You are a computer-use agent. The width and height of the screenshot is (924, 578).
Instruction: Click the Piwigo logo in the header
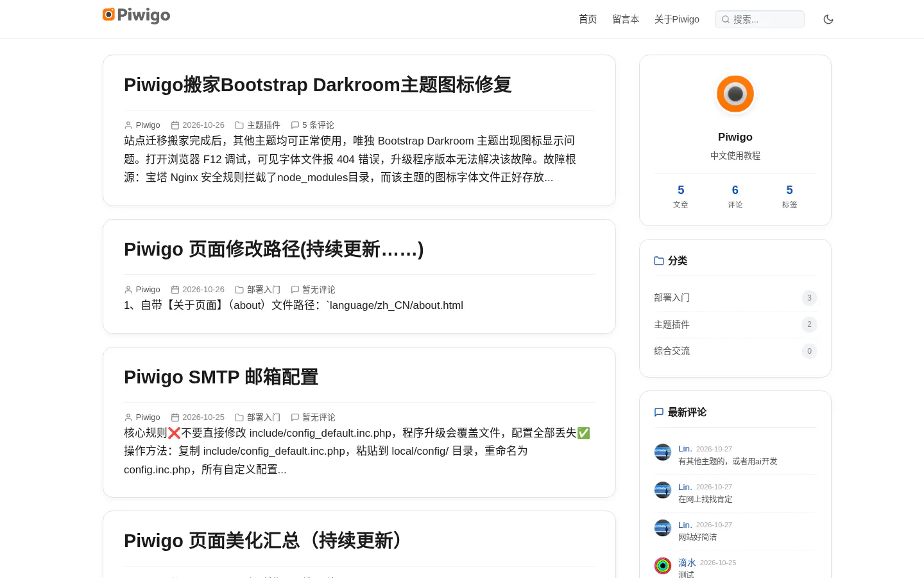(x=137, y=15)
